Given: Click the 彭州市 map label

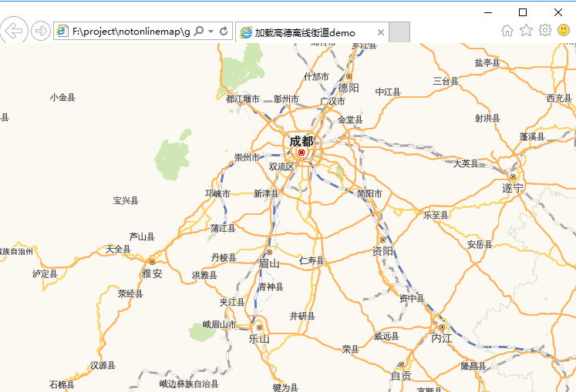Looking at the screenshot, I should [x=286, y=99].
